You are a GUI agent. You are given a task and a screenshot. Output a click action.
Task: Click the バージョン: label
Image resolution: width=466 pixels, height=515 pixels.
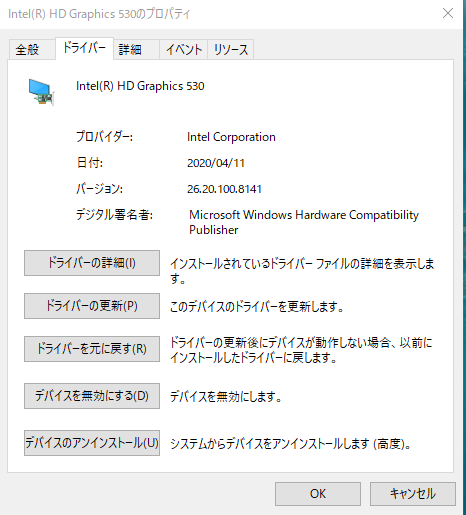99,189
